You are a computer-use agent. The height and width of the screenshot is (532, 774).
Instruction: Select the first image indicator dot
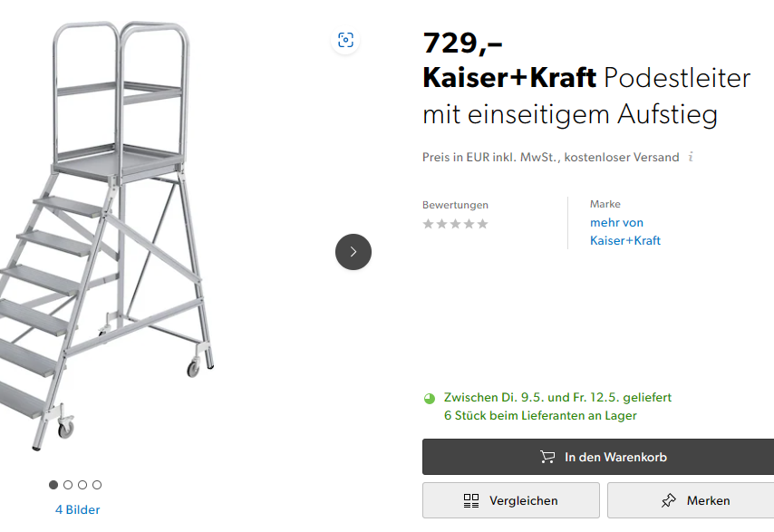pos(53,485)
